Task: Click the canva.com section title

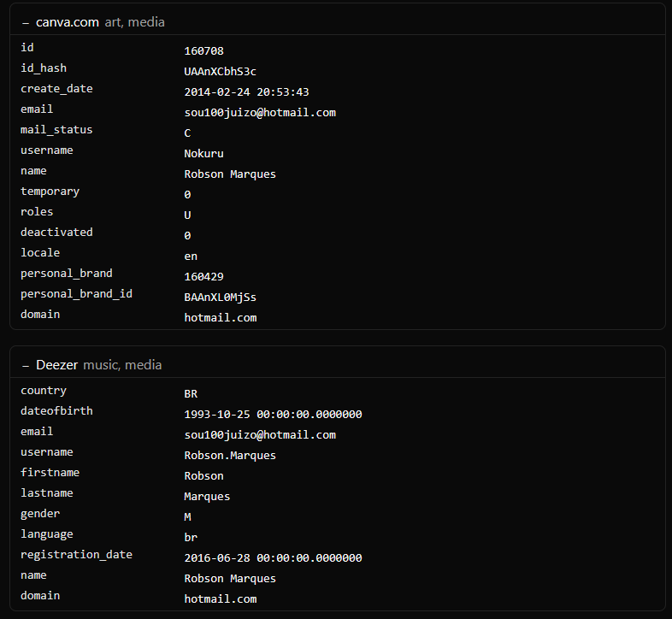Action: click(68, 22)
